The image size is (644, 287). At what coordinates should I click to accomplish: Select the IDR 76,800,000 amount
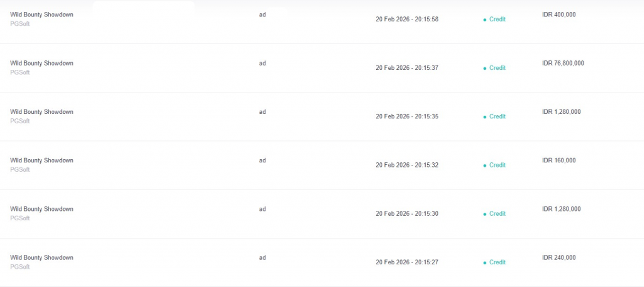563,63
